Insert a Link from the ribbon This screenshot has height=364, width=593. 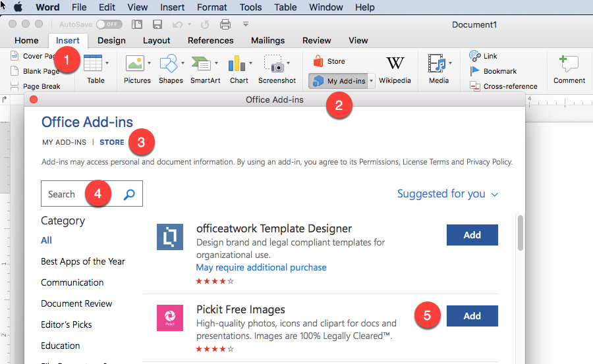click(x=484, y=56)
